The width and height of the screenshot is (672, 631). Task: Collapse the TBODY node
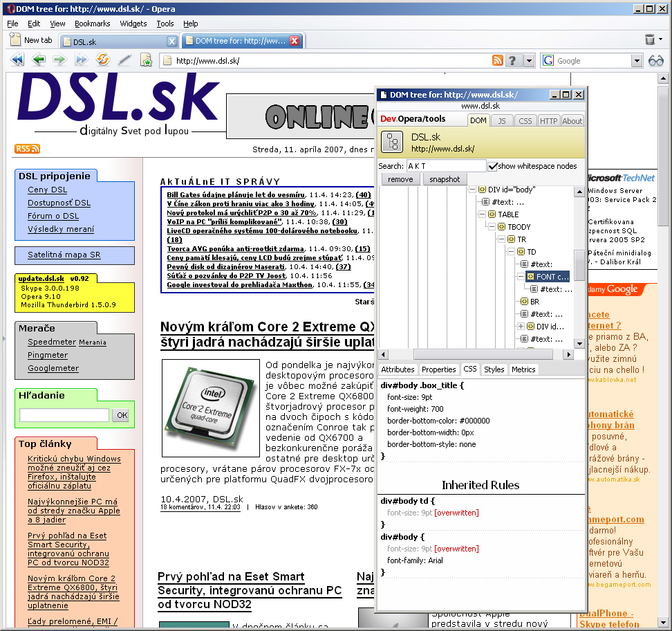tap(492, 226)
